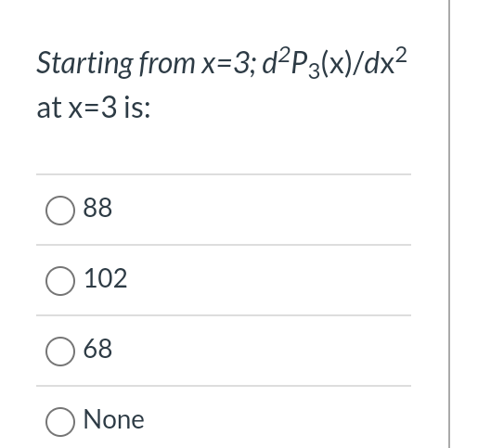Click the vertical border line beside the question
The image size is (478, 448).
tap(449, 224)
